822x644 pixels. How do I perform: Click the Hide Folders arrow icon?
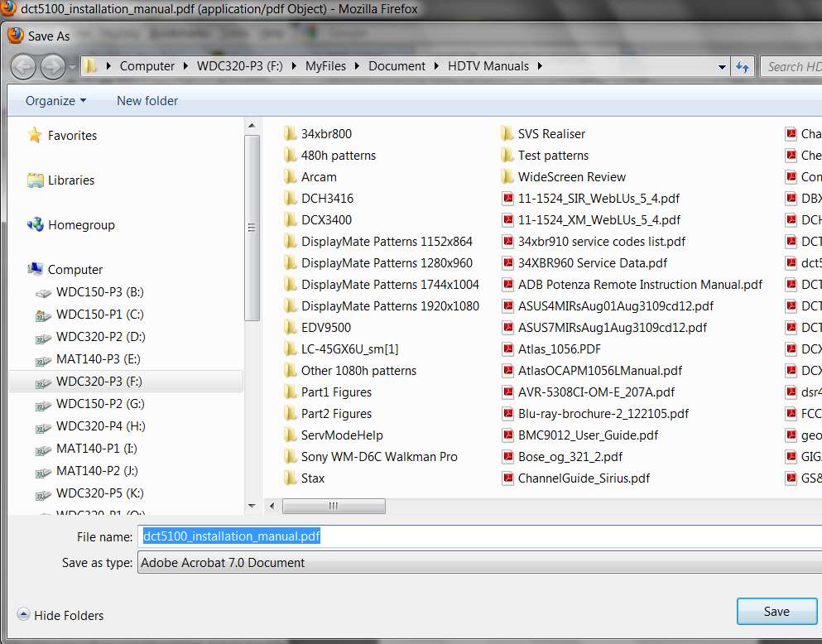coord(23,614)
